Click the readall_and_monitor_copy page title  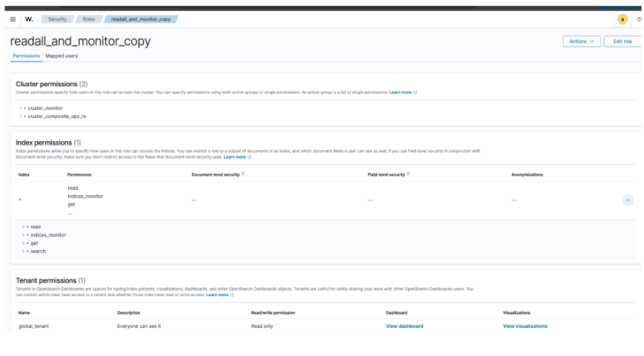80,41
